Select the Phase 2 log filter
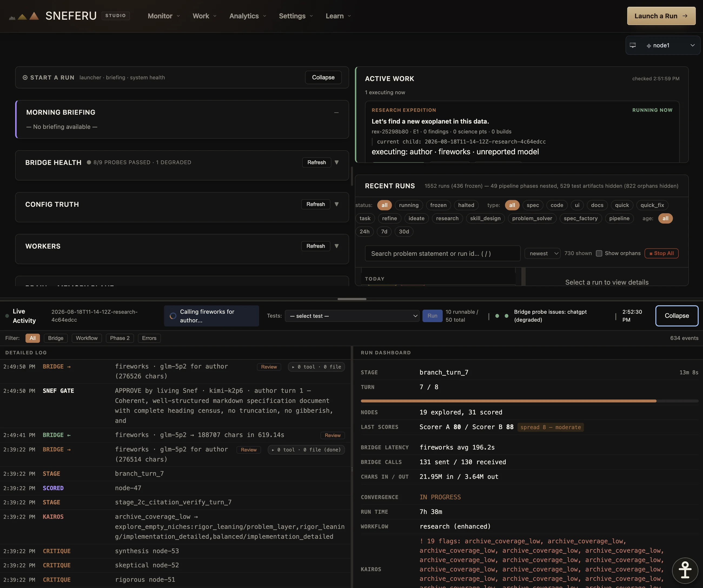This screenshot has height=588, width=703. pyautogui.click(x=120, y=338)
